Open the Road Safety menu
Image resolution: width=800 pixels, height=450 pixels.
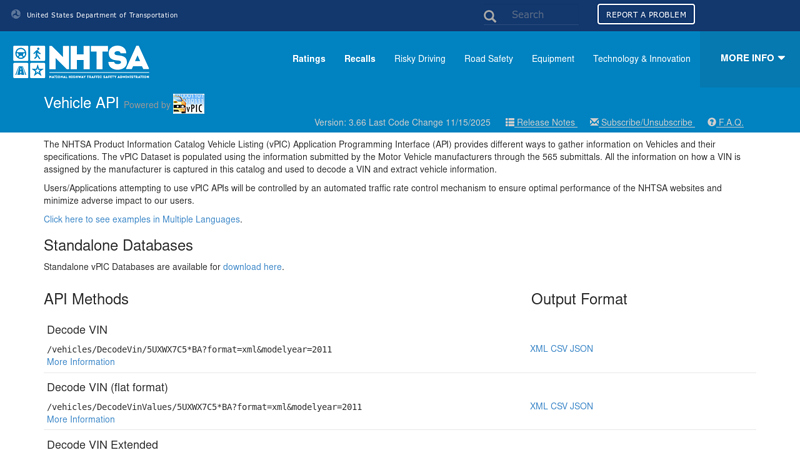tap(488, 59)
